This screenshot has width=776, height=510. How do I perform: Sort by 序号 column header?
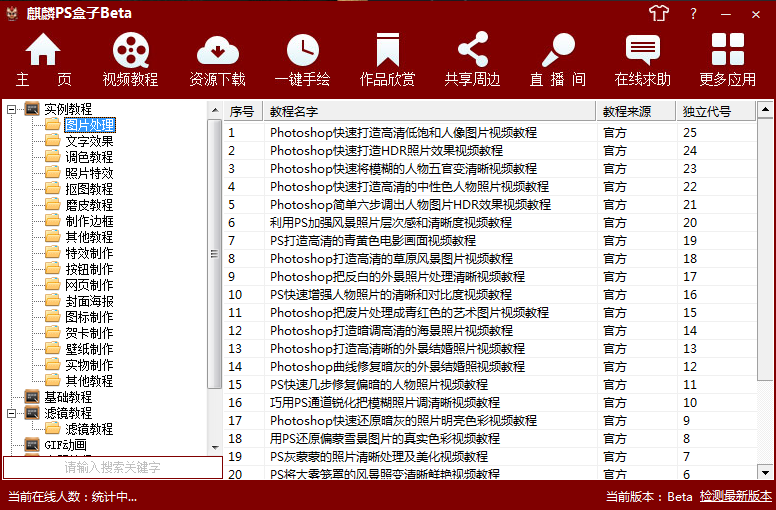click(x=243, y=111)
